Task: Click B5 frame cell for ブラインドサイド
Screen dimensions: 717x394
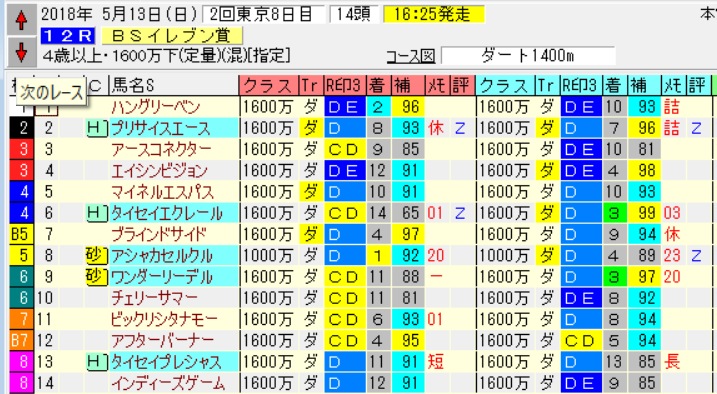Action: pos(21,234)
